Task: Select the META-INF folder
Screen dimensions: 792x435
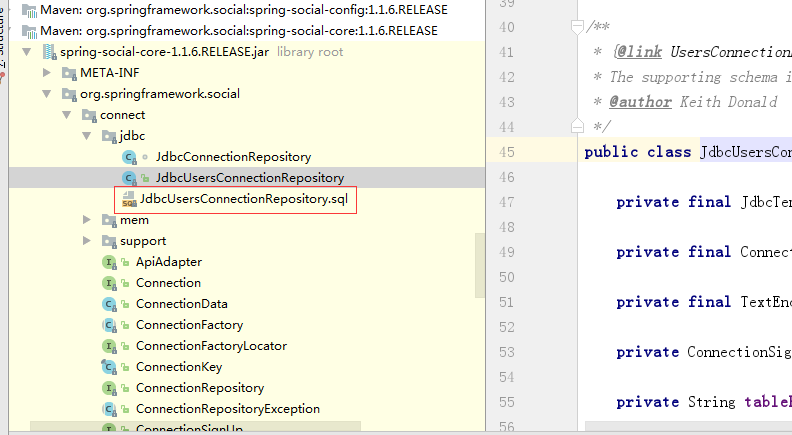Action: (110, 73)
